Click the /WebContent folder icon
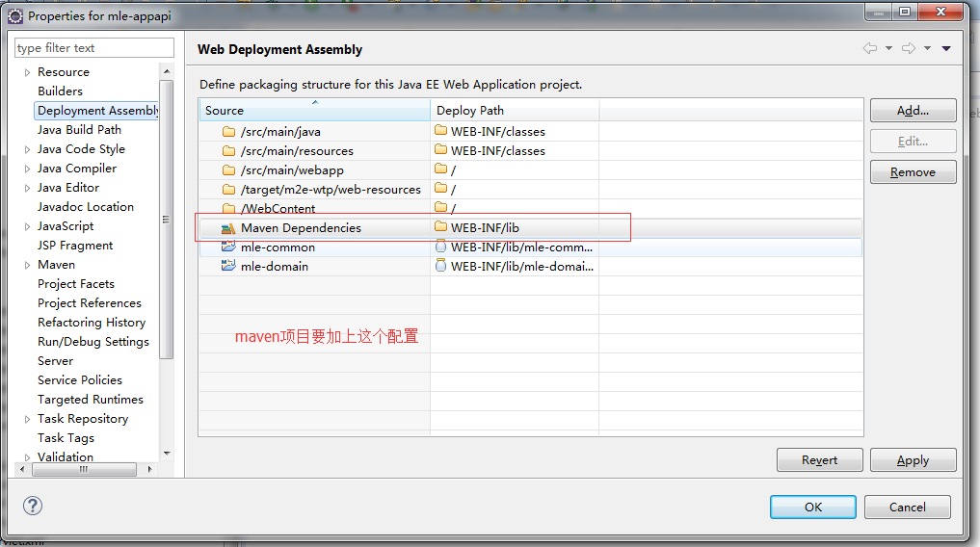 pyautogui.click(x=228, y=208)
